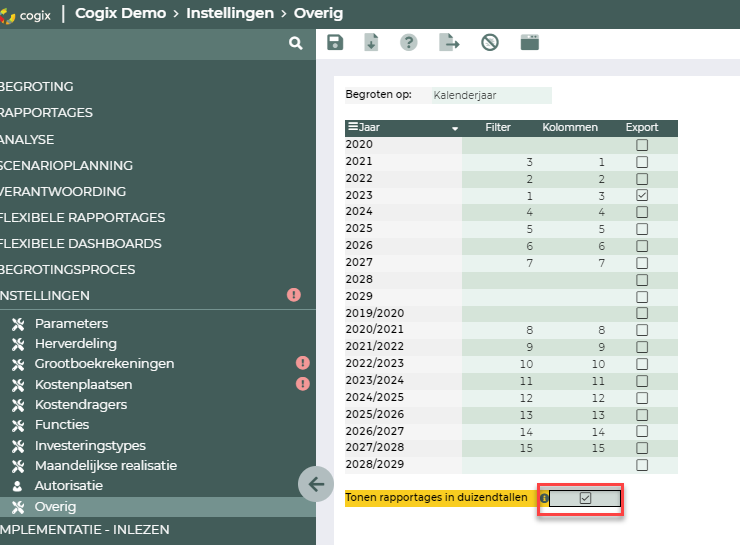Image resolution: width=740 pixels, height=545 pixels.
Task: Open the 'Begroten op' Kalenderjaar dropdown
Action: [490, 96]
